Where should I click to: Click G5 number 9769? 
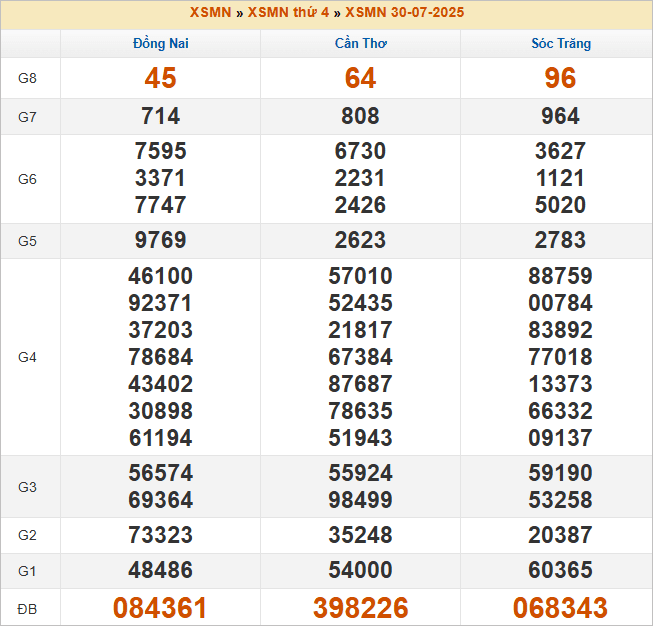pyautogui.click(x=161, y=240)
